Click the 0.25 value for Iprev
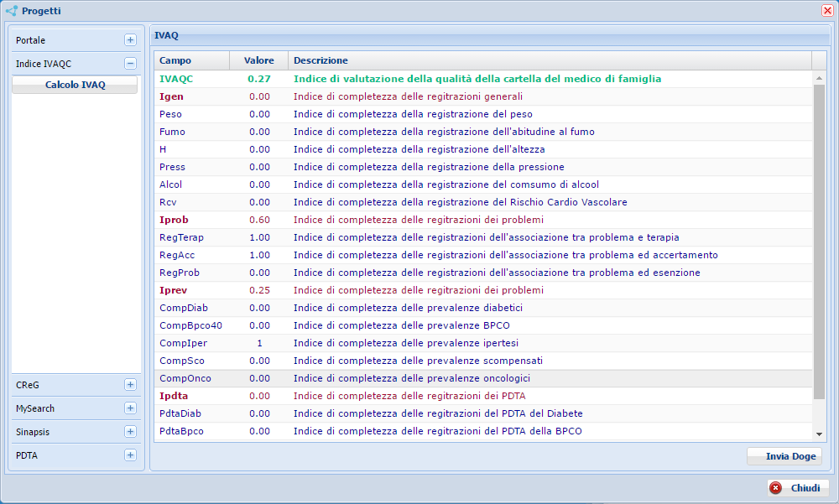Image resolution: width=839 pixels, height=504 pixels. [259, 290]
